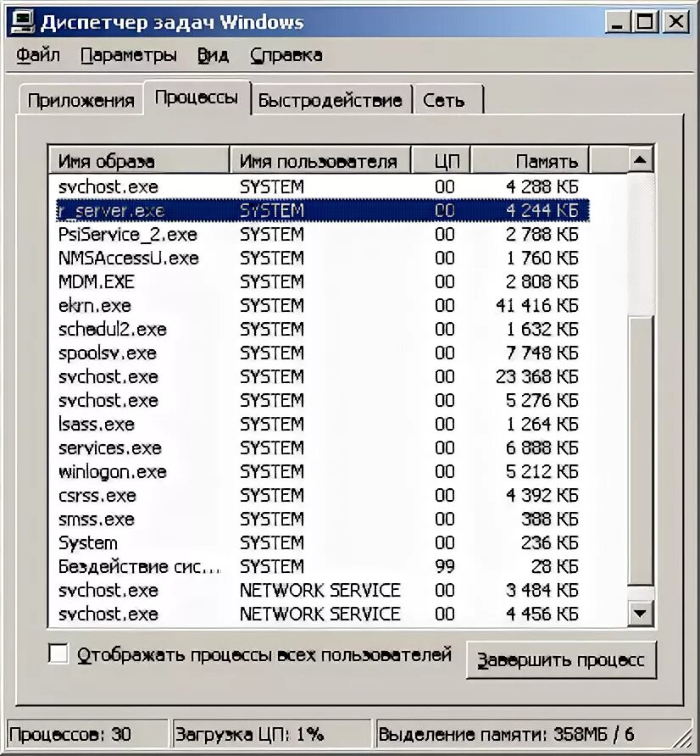Screen dimensions: 700x756
Task: Minimize the Task Manager window
Action: coord(618,22)
